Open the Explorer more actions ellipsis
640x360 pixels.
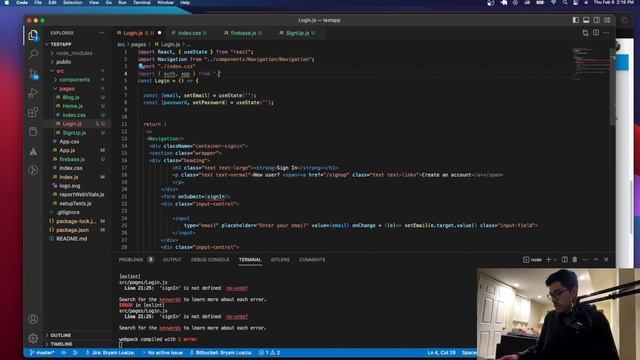point(102,33)
